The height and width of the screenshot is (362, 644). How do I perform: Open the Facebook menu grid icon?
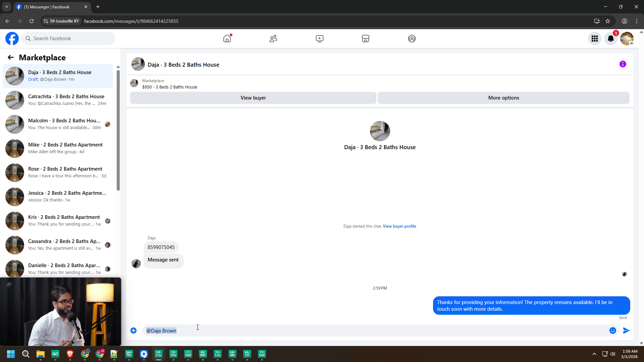point(595,39)
